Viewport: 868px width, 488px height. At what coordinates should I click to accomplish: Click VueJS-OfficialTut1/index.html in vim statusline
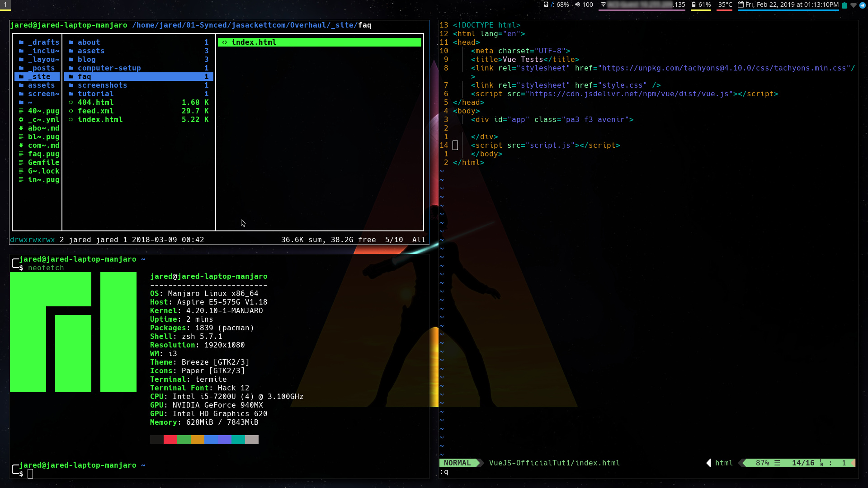tap(554, 463)
